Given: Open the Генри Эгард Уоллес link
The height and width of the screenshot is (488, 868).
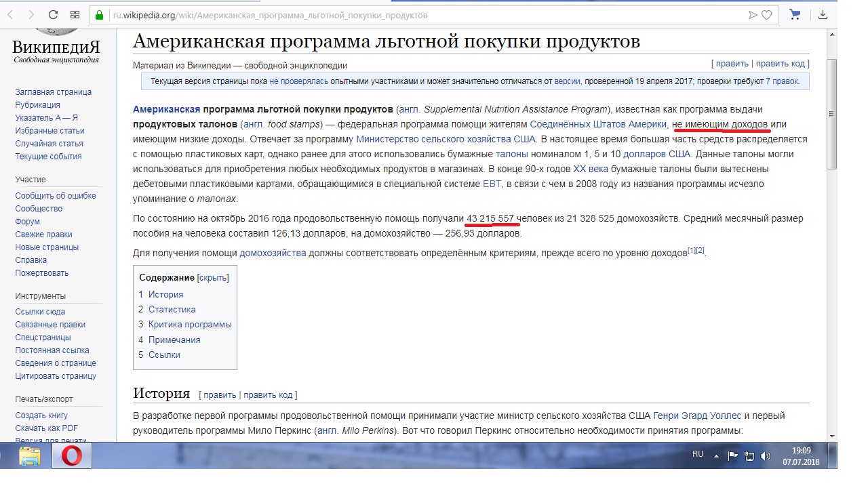Looking at the screenshot, I should click(x=696, y=415).
